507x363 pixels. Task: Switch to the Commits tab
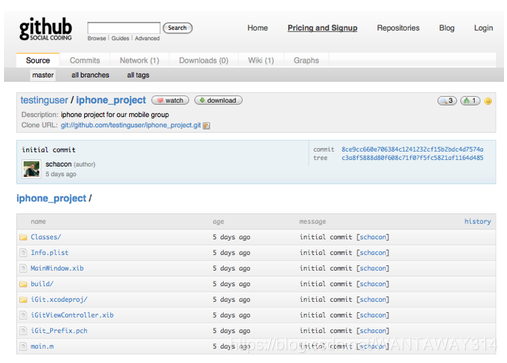tap(85, 60)
